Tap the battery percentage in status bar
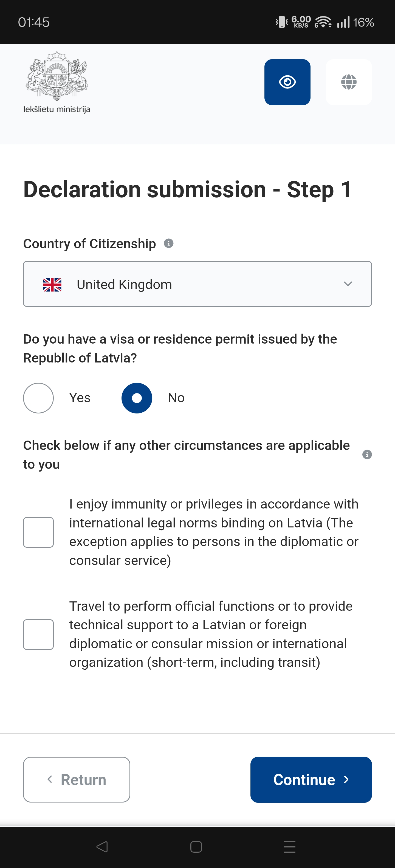395x868 pixels. tap(363, 22)
